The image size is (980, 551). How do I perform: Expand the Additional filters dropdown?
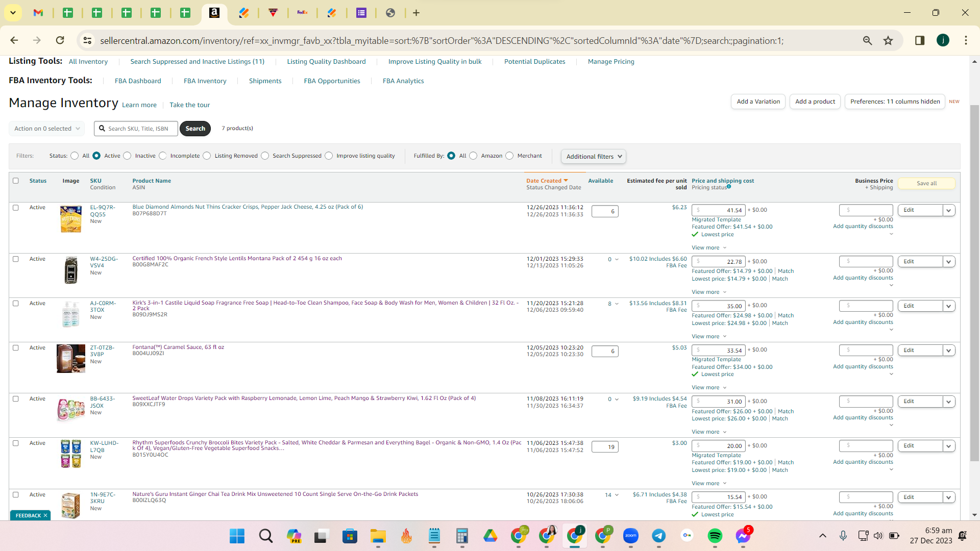coord(594,157)
